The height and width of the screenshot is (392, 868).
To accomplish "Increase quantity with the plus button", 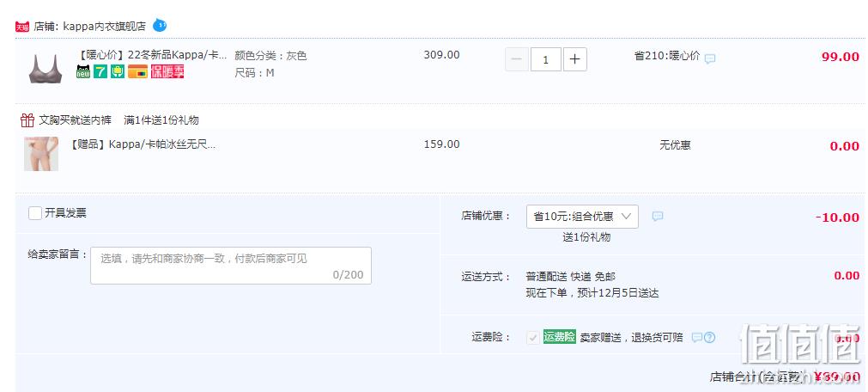I will tap(575, 59).
